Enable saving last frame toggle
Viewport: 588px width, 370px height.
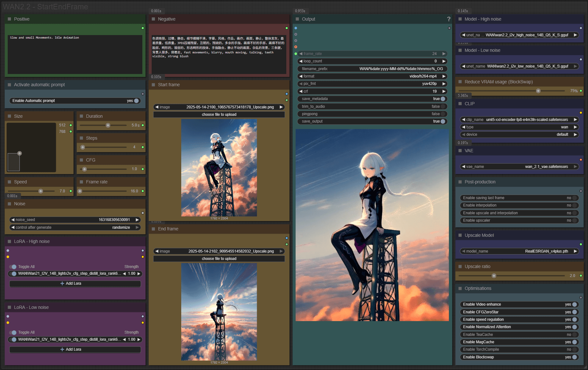click(519, 198)
